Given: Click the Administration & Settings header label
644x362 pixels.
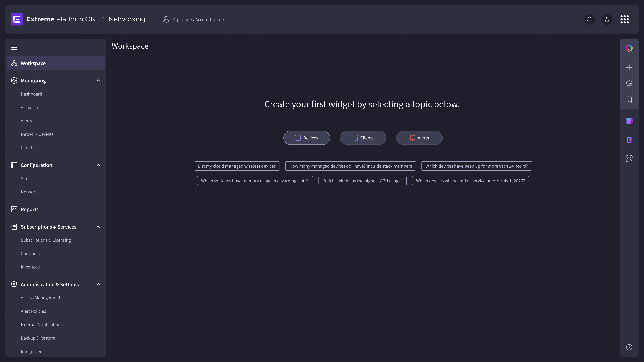Looking at the screenshot, I should (50, 285).
